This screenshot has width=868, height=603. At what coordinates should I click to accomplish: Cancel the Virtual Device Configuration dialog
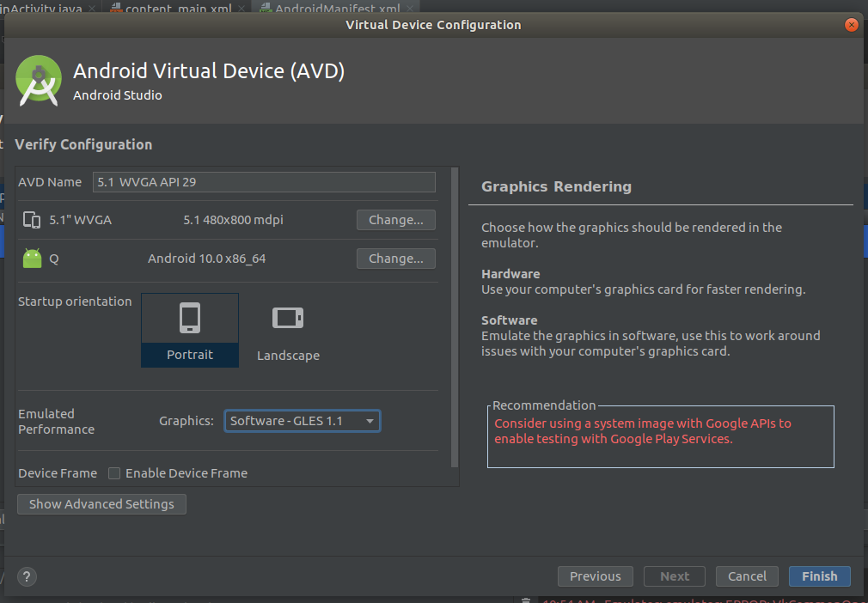pos(747,576)
